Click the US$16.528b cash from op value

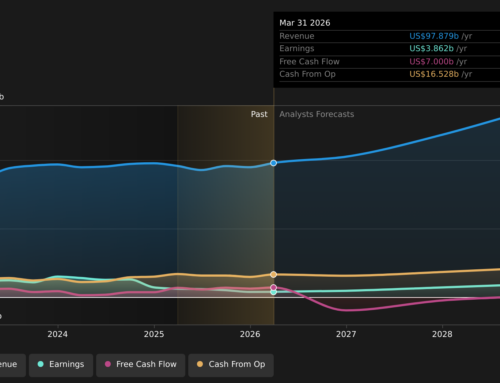434,74
